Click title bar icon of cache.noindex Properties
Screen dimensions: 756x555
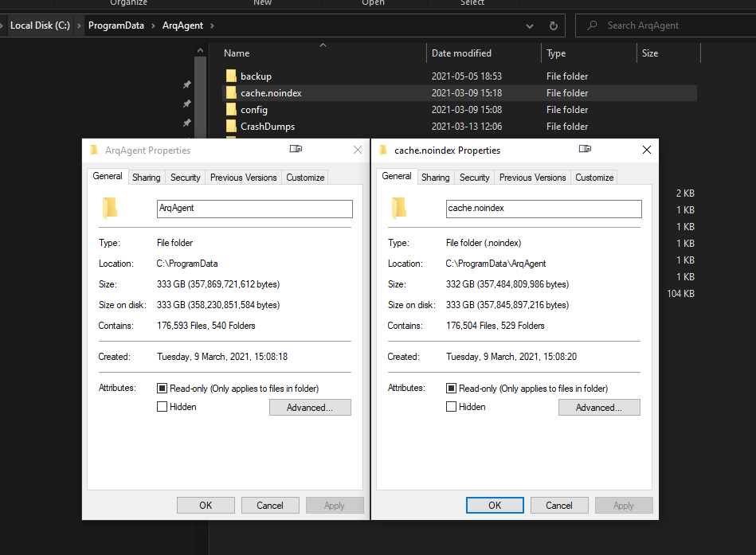(383, 150)
